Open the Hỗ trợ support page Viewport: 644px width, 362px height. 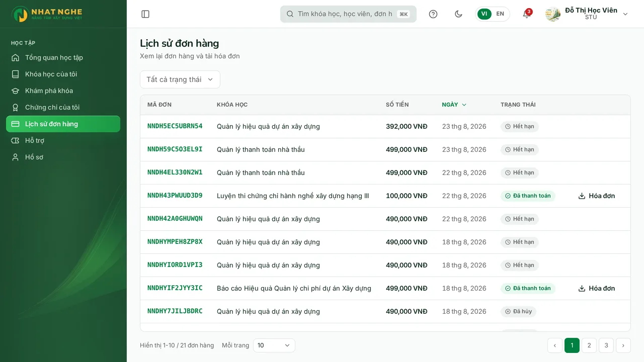(x=63, y=140)
